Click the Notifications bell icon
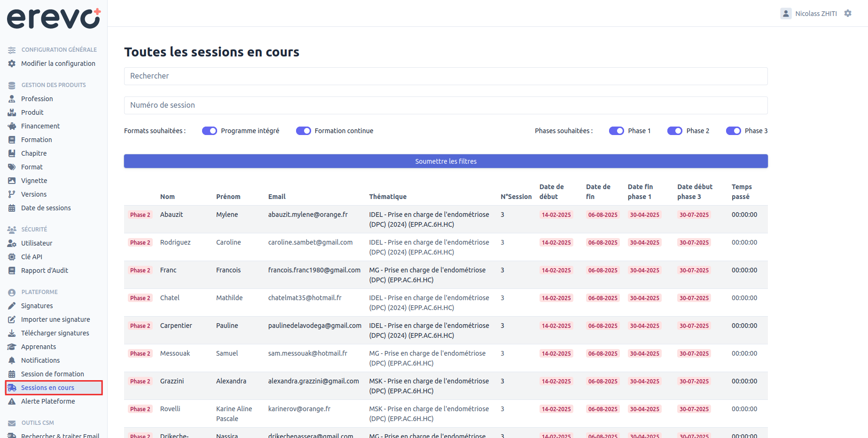This screenshot has width=868, height=438. (x=12, y=360)
